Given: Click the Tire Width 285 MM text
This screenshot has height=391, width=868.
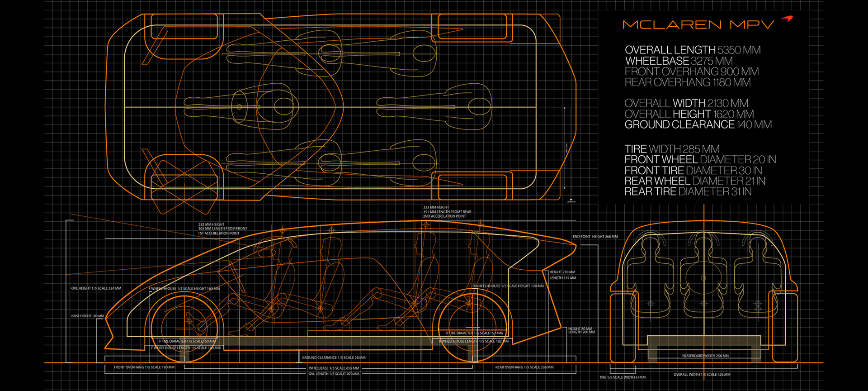Looking at the screenshot, I should click(x=672, y=149).
